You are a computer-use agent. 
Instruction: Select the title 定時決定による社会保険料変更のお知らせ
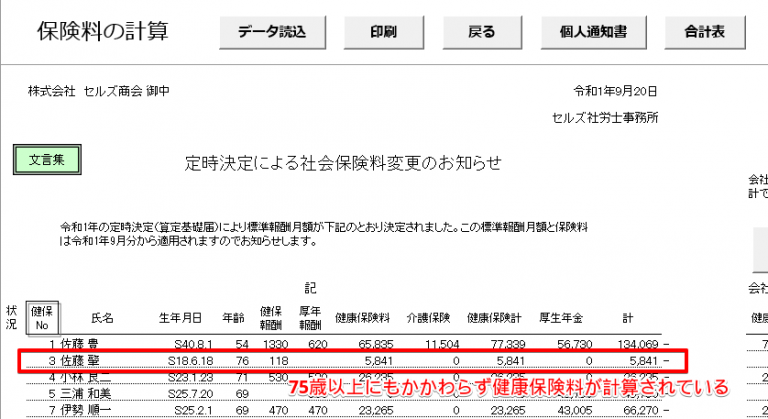(343, 163)
